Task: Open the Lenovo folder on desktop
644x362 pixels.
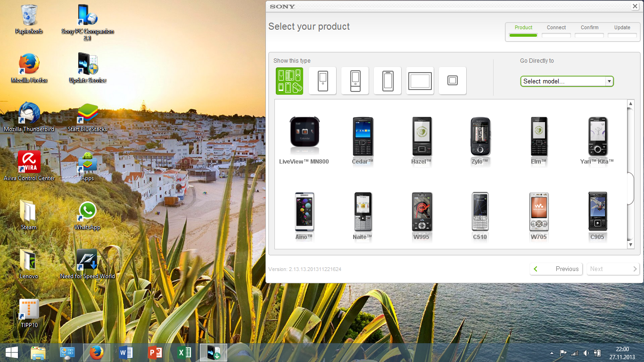Action: (x=29, y=264)
